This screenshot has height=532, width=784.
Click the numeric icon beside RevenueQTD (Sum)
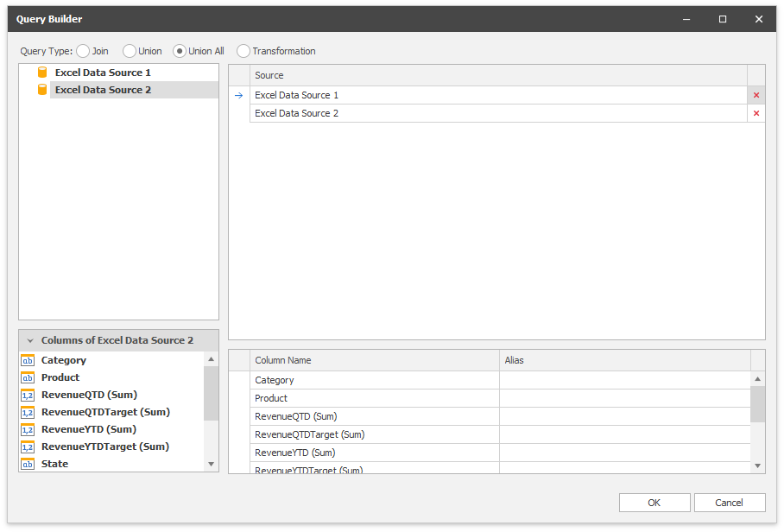(28, 395)
